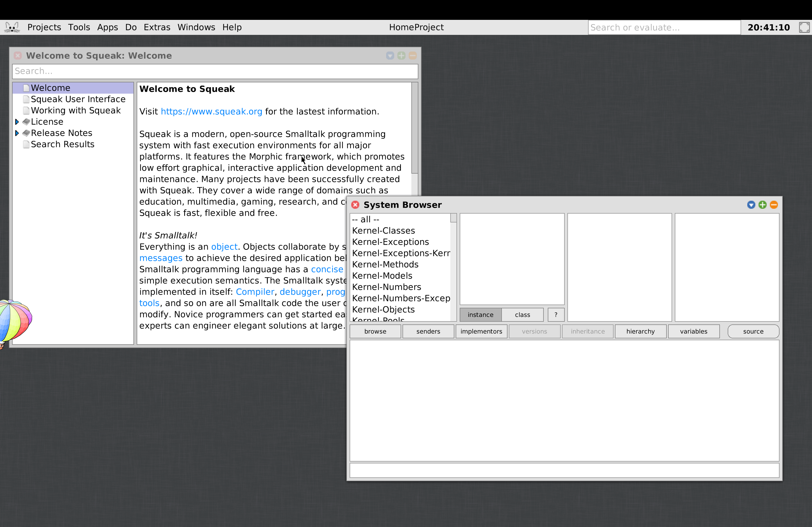Open the source view dropdown

pyautogui.click(x=753, y=331)
